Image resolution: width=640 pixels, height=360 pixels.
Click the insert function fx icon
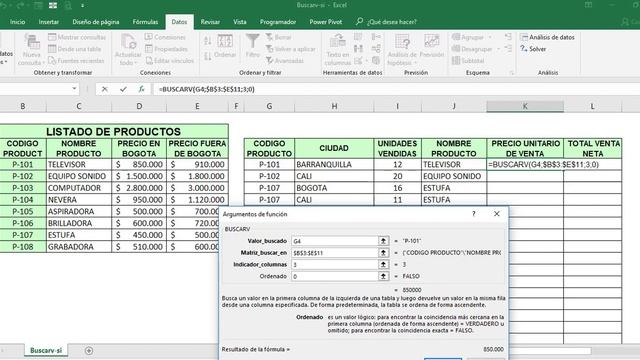[x=141, y=89]
